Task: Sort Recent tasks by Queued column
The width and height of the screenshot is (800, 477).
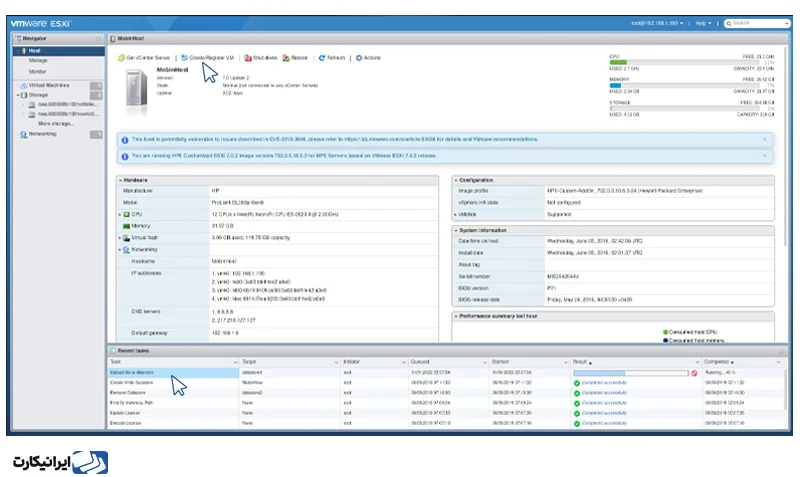Action: click(420, 362)
